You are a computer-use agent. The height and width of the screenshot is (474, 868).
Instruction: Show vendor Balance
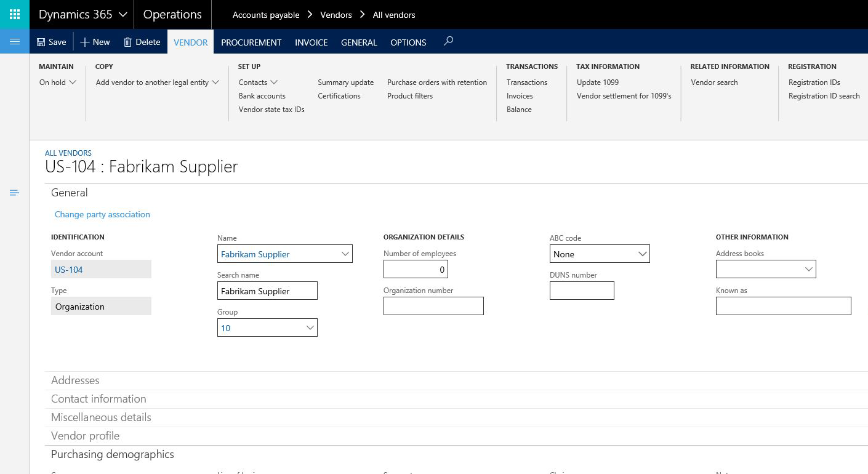point(519,109)
